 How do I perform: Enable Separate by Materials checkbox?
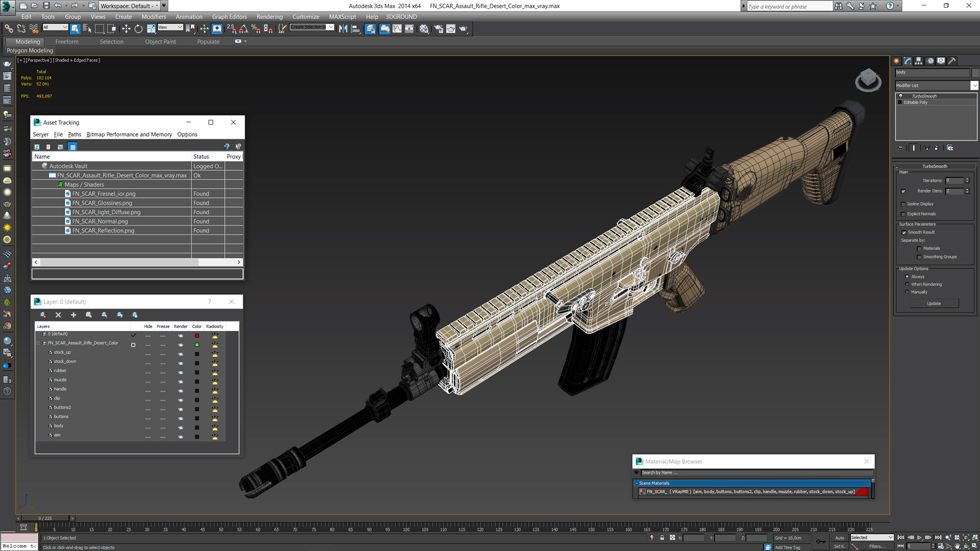tap(919, 249)
